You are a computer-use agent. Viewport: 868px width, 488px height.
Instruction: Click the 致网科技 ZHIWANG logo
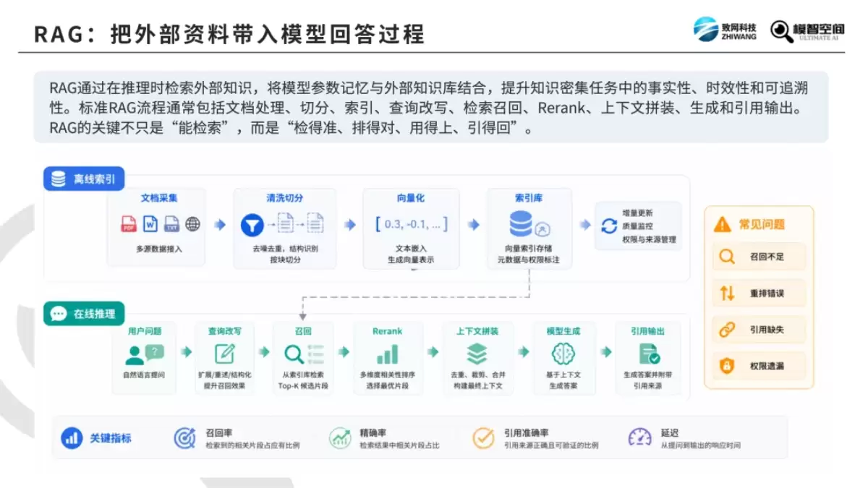725,29
